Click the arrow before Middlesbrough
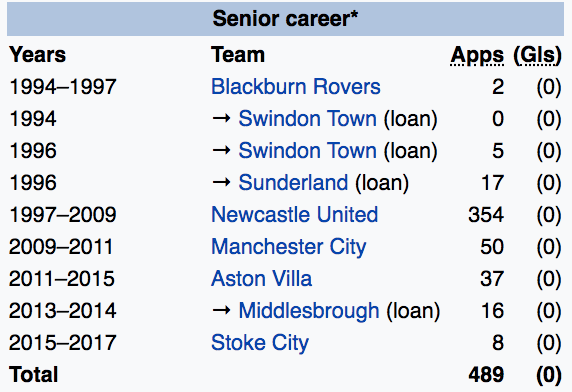Viewport: 572px width, 392px height. (x=221, y=311)
